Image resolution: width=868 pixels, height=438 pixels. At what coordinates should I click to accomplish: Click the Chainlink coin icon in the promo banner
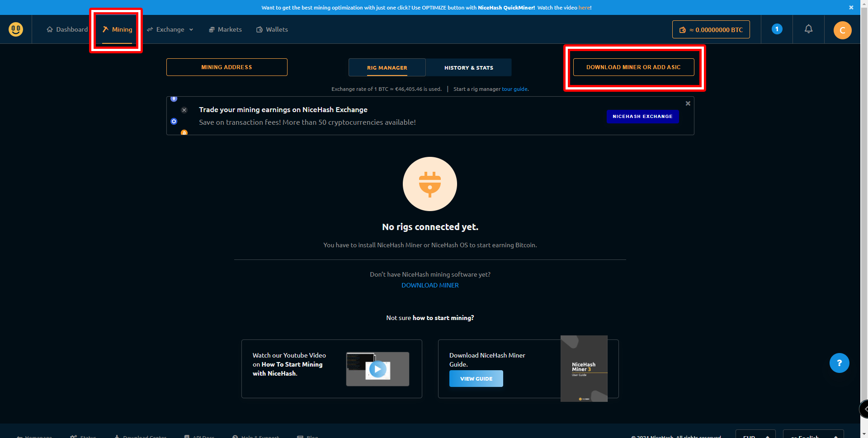(x=174, y=122)
